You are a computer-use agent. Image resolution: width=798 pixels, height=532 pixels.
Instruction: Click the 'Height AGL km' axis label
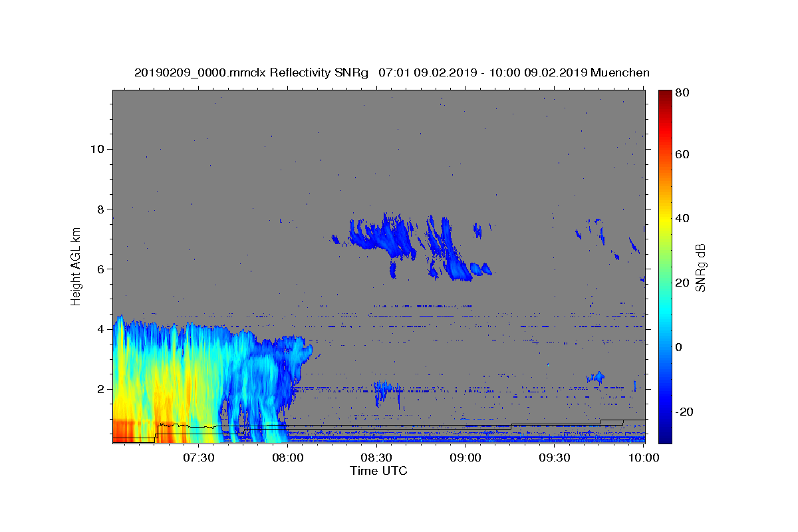(x=76, y=267)
